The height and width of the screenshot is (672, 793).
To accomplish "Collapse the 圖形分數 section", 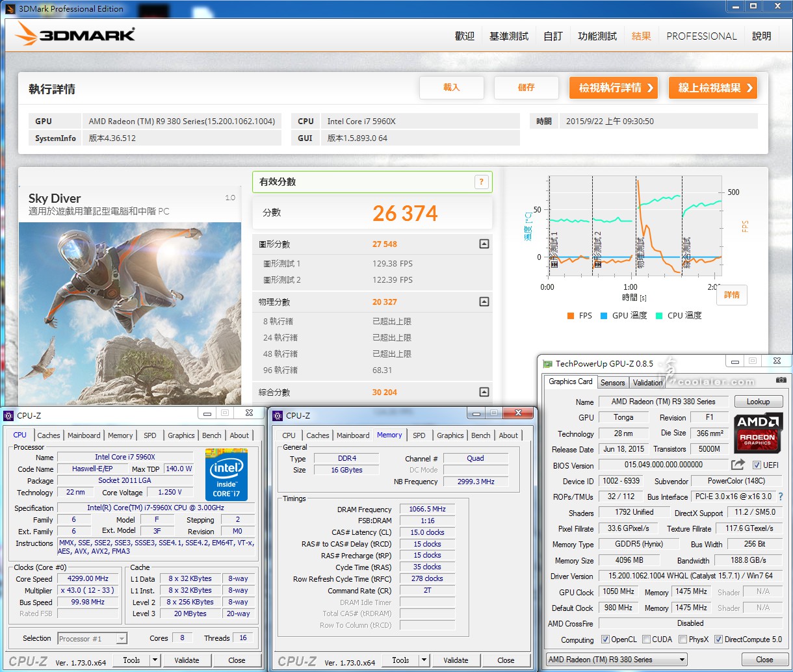I will point(484,244).
